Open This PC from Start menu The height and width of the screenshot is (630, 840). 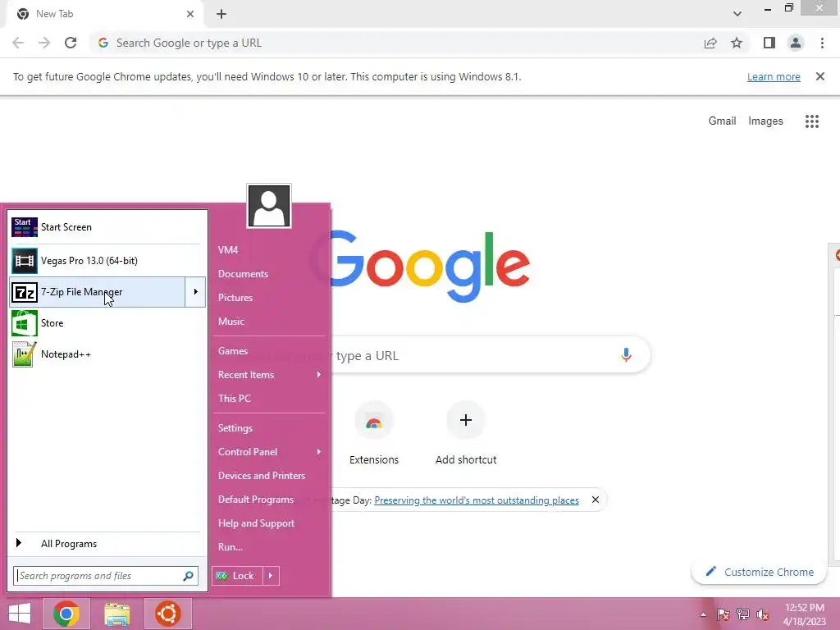pyautogui.click(x=235, y=399)
